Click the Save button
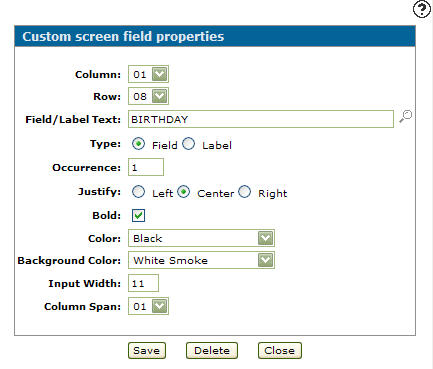The width and height of the screenshot is (433, 369). [147, 351]
